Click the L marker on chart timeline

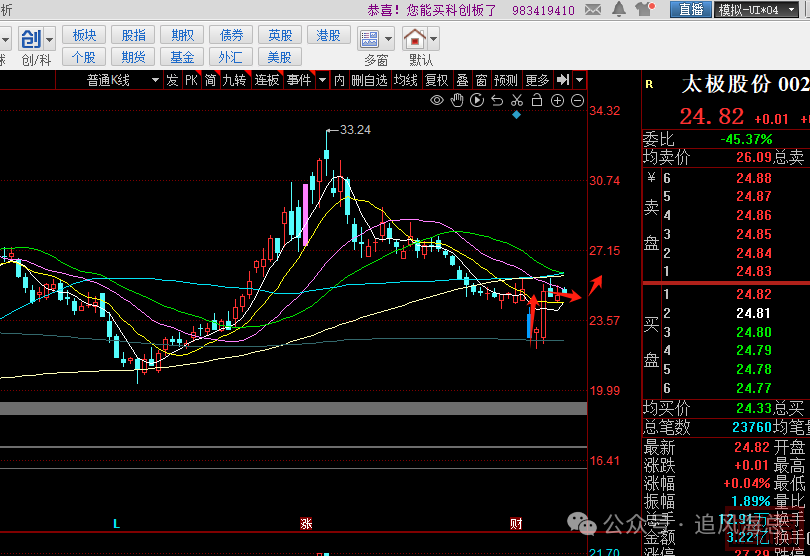116,524
